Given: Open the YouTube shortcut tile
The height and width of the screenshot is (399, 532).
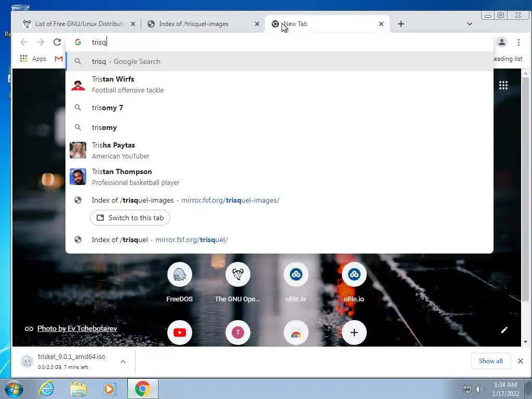Looking at the screenshot, I should (179, 332).
